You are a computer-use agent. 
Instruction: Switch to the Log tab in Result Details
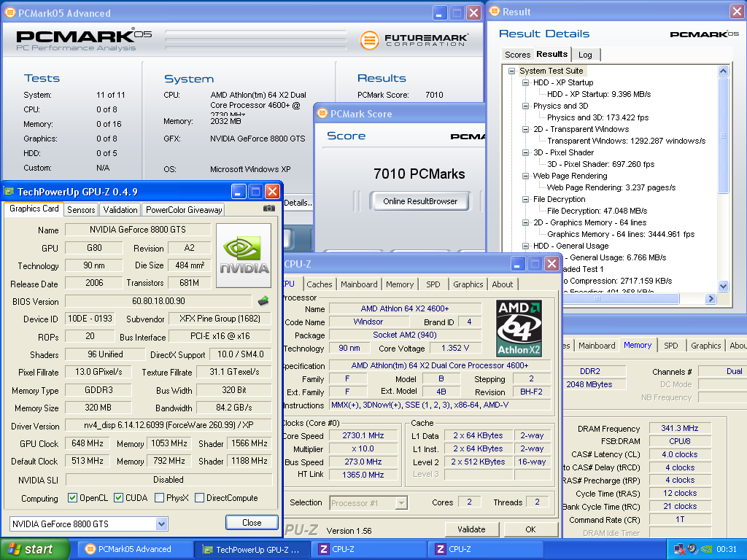[585, 54]
